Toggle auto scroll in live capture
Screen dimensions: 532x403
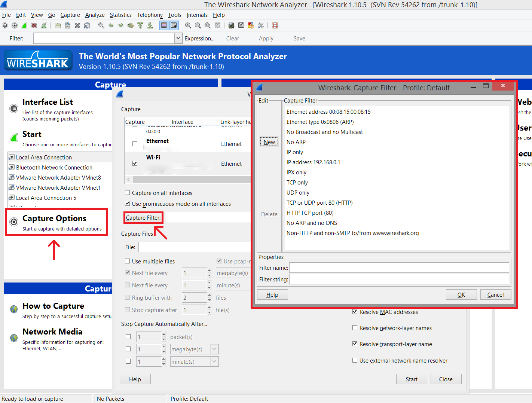tap(174, 25)
